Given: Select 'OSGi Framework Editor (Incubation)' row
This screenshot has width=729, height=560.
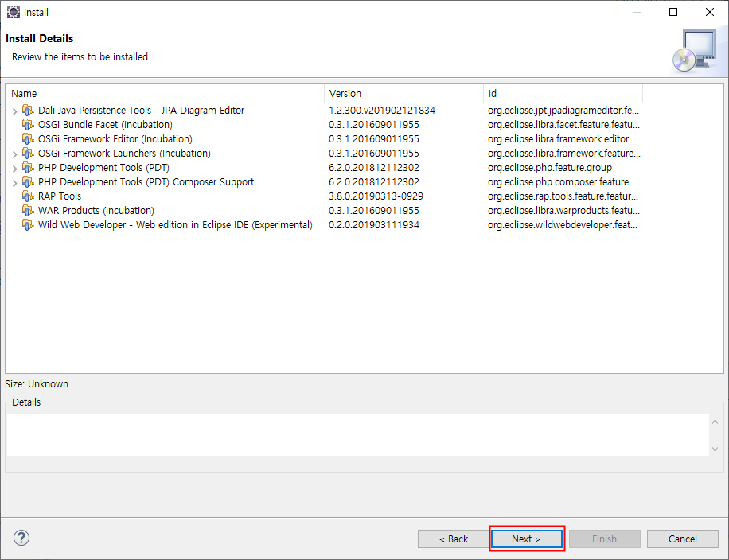Looking at the screenshot, I should pyautogui.click(x=115, y=139).
